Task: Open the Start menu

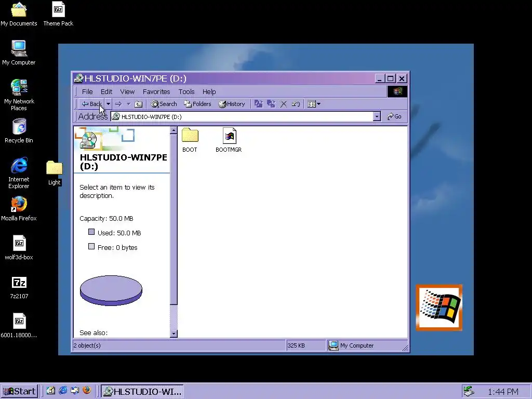Action: pos(19,391)
